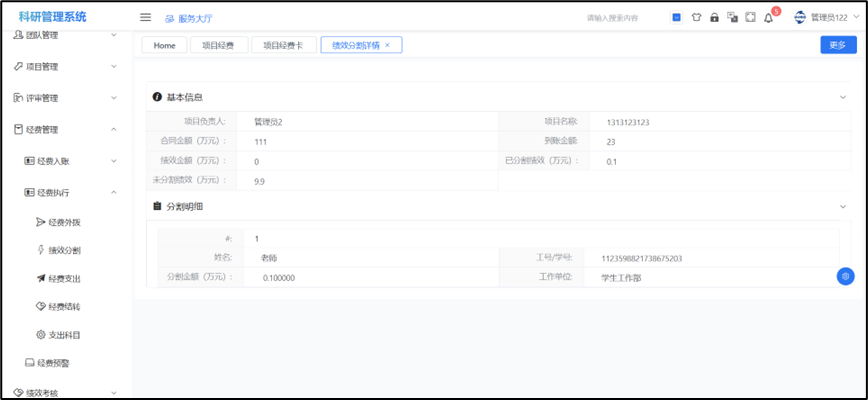Click the hamburger menu collapse icon
This screenshot has height=400, width=868.
click(x=145, y=17)
